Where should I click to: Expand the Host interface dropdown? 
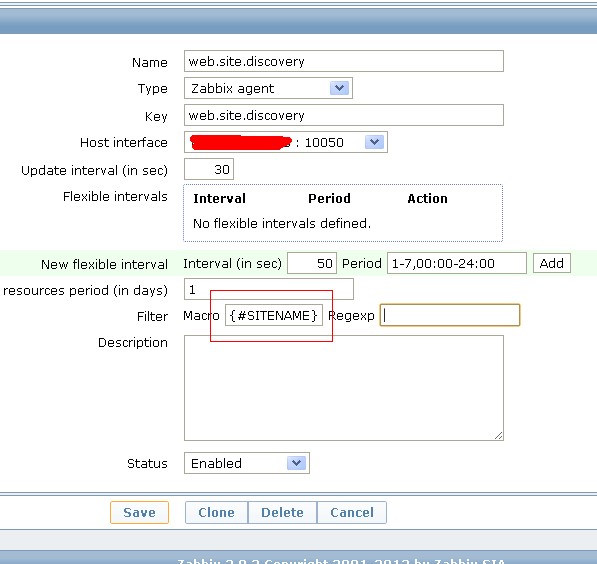pos(286,142)
